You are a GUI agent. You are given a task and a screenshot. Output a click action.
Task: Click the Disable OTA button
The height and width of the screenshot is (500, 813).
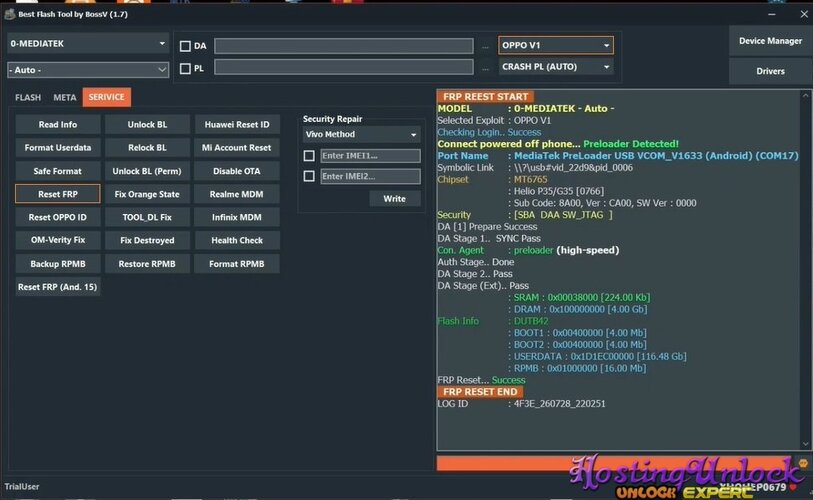237,171
